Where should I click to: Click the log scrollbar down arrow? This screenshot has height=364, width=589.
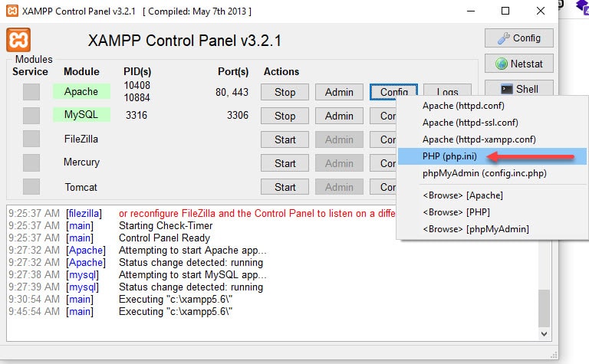pyautogui.click(x=544, y=333)
